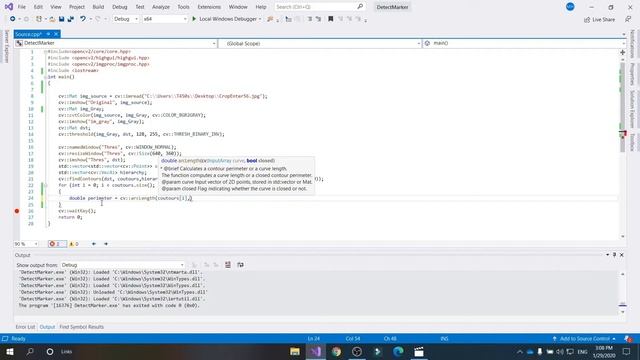Image resolution: width=640 pixels, height=360 pixels.
Task: Click the warnings count indicator icon
Action: pyautogui.click(x=74, y=244)
